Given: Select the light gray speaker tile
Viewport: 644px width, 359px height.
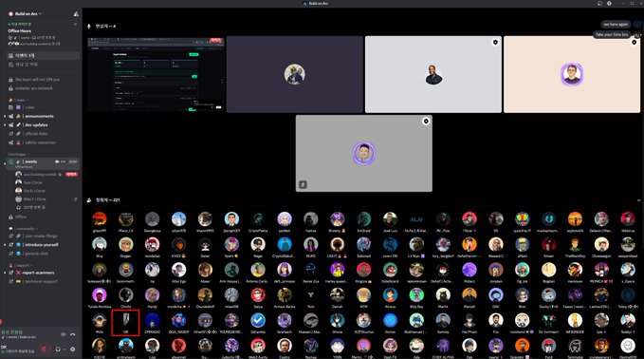Looking at the screenshot, I should [433, 74].
